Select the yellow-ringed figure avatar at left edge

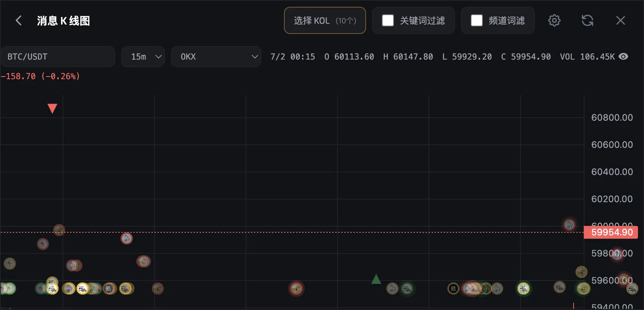pyautogui.click(x=10, y=263)
